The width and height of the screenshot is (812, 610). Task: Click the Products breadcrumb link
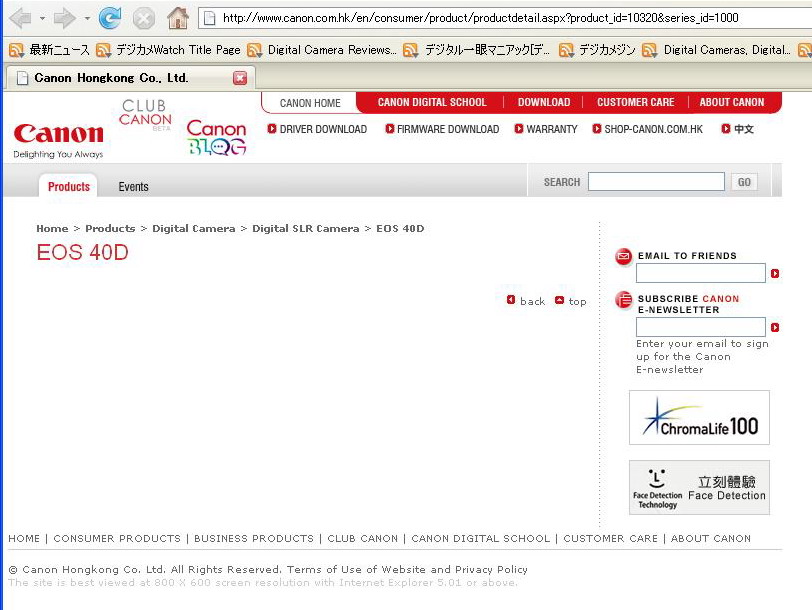coord(110,228)
